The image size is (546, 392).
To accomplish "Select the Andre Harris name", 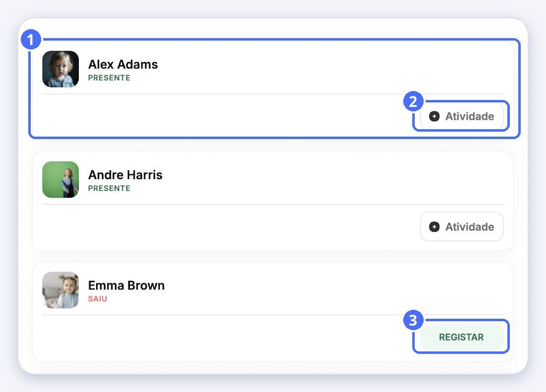I will pyautogui.click(x=125, y=175).
